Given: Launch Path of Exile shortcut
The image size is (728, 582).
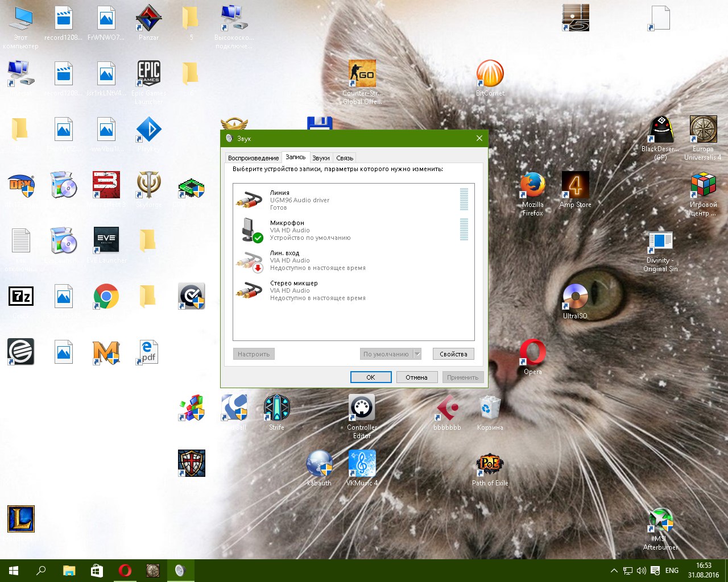Looking at the screenshot, I should 490,468.
